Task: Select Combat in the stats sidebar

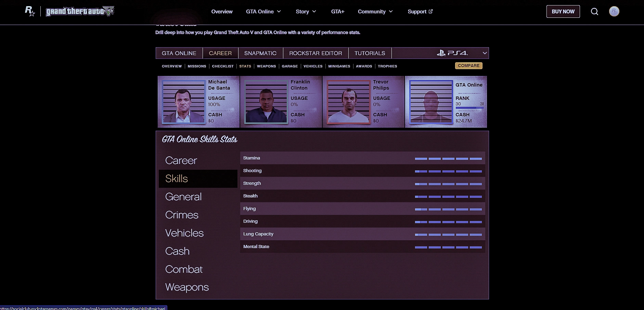Action: pos(184,269)
